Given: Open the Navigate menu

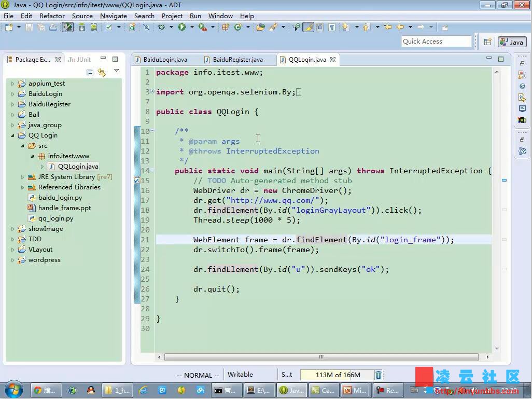Looking at the screenshot, I should (114, 16).
